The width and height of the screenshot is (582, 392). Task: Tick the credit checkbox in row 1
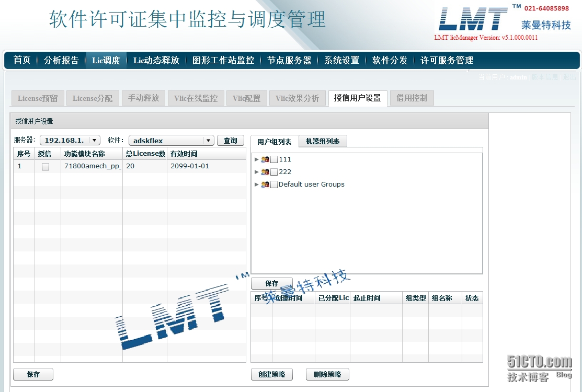click(45, 167)
